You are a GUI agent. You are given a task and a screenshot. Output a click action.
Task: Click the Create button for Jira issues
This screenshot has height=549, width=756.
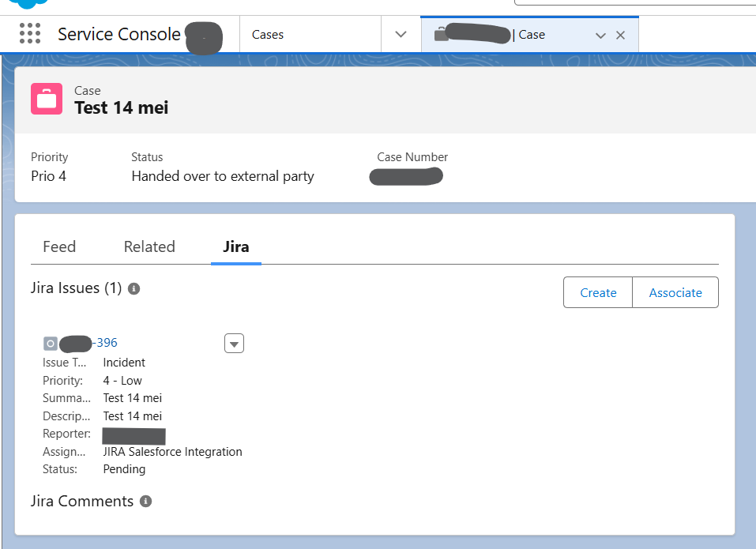tap(597, 292)
